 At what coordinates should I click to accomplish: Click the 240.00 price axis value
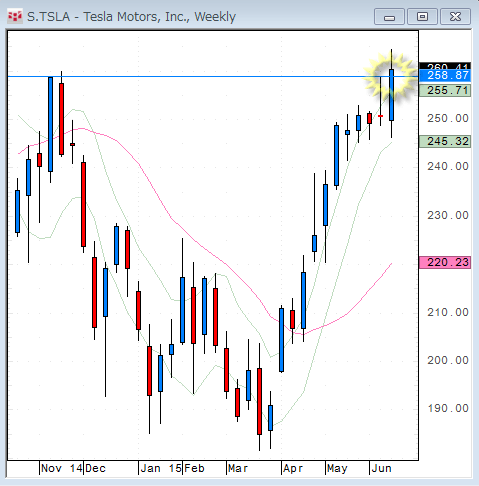click(x=448, y=166)
